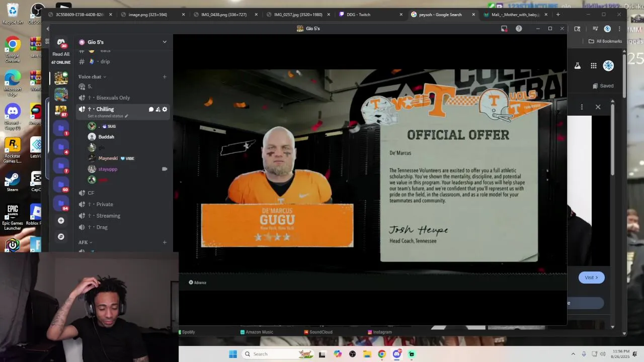Edit Chilling channel settings gear
This screenshot has height=362, width=644.
165,109
